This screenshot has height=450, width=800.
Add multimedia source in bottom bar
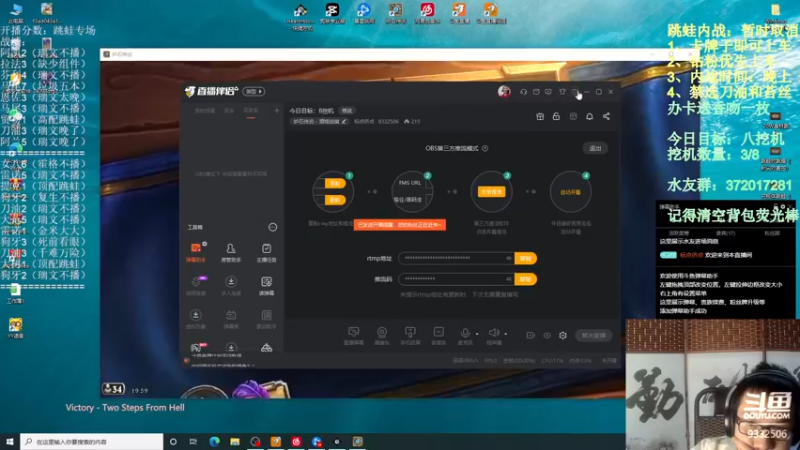click(438, 336)
